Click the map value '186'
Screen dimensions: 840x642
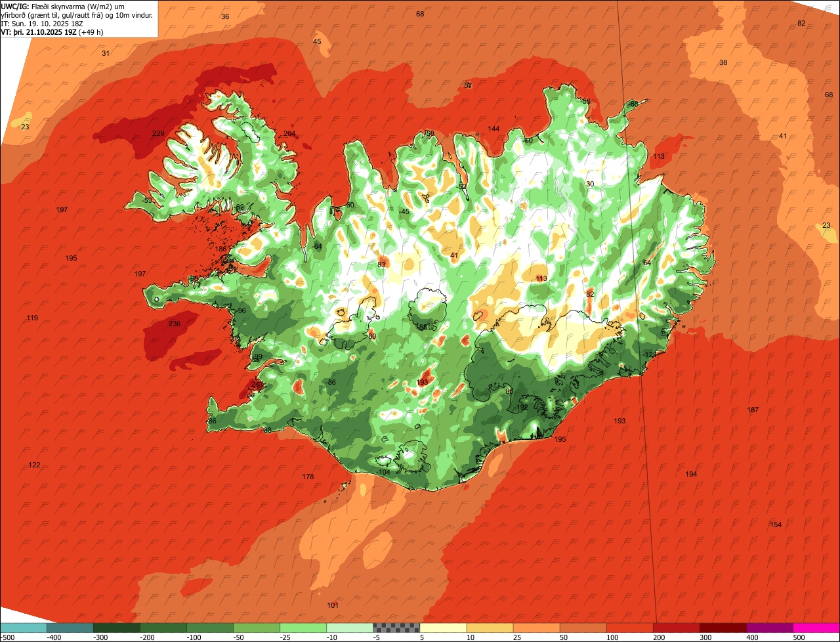tap(220, 249)
